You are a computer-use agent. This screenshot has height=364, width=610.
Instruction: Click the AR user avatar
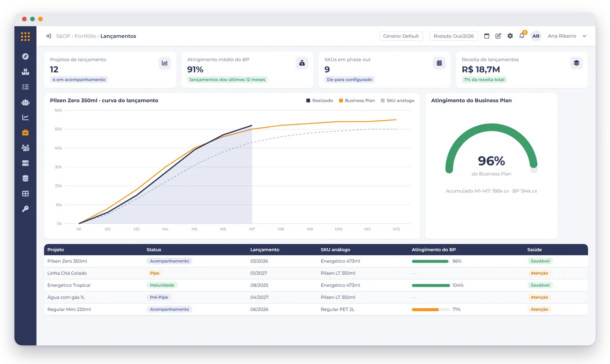[536, 36]
